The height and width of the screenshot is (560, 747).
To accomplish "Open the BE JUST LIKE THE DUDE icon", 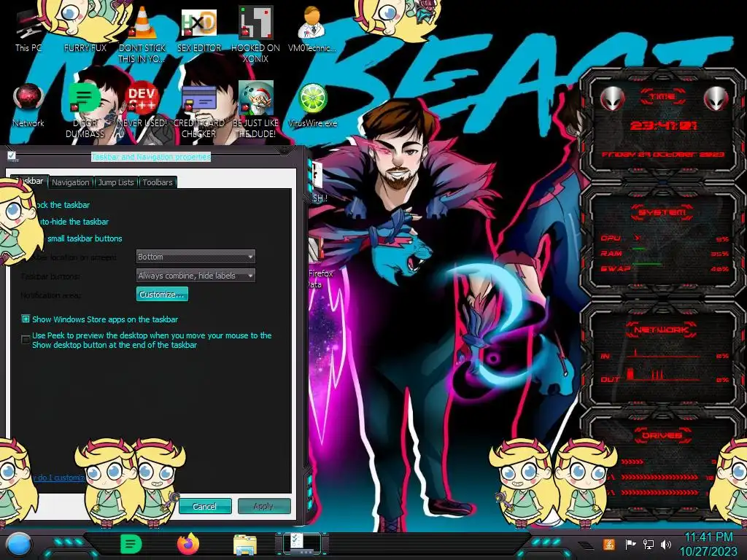I will 255,109.
